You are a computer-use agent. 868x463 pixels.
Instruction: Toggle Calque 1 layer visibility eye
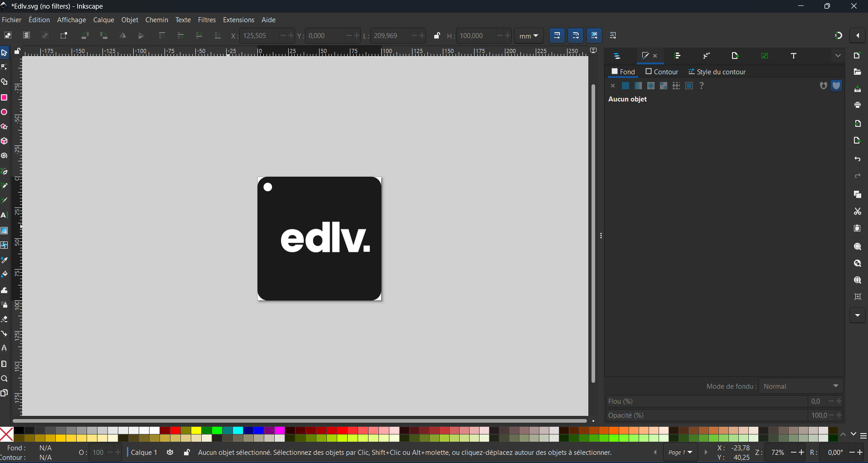tap(170, 452)
